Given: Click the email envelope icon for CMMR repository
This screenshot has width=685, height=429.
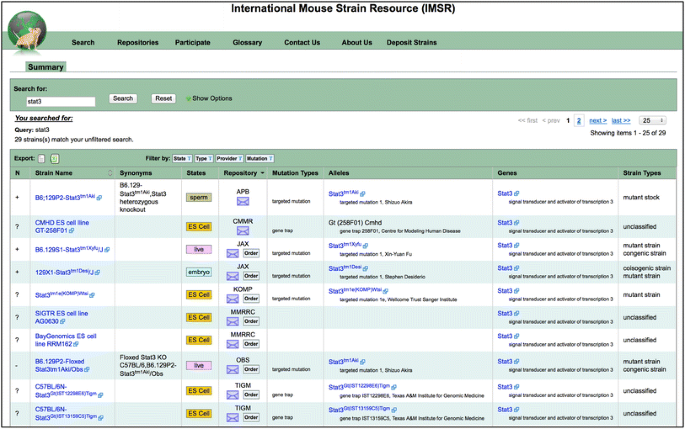Looking at the screenshot, I should (243, 232).
